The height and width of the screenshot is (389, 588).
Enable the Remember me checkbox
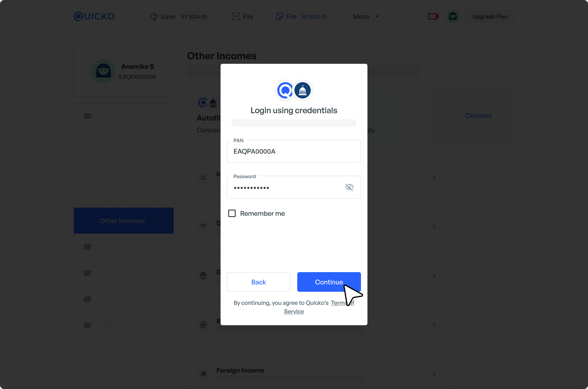(x=232, y=213)
